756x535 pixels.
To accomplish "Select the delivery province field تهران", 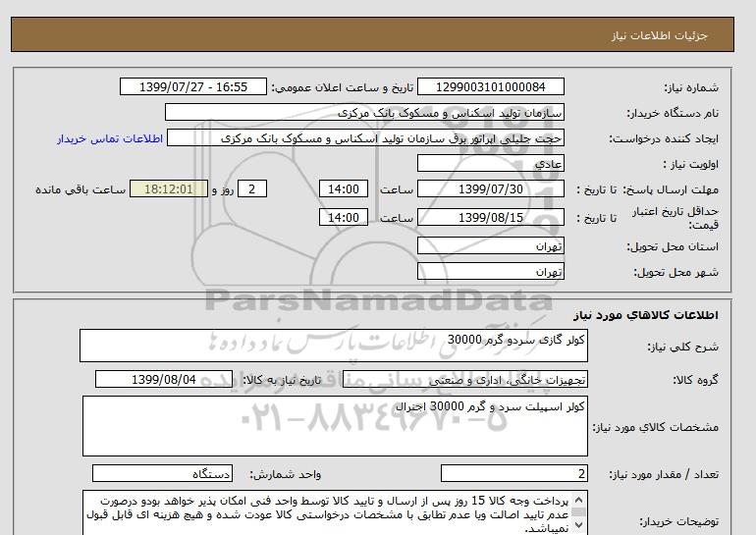I will [x=490, y=245].
